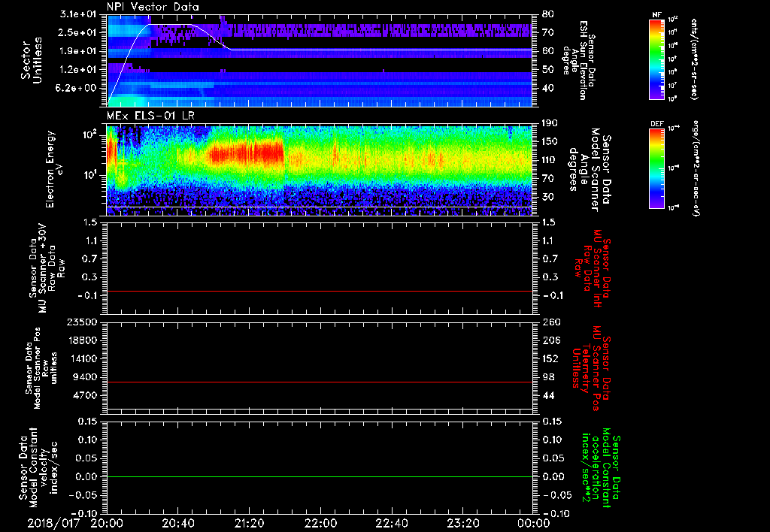Click the NF color scale bar
770x532 pixels.
tap(657, 59)
